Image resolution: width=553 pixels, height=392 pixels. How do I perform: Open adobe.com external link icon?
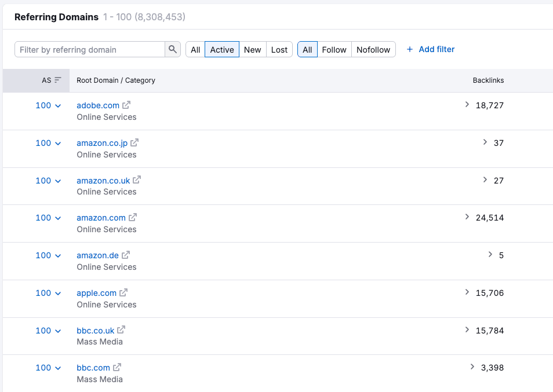point(126,105)
